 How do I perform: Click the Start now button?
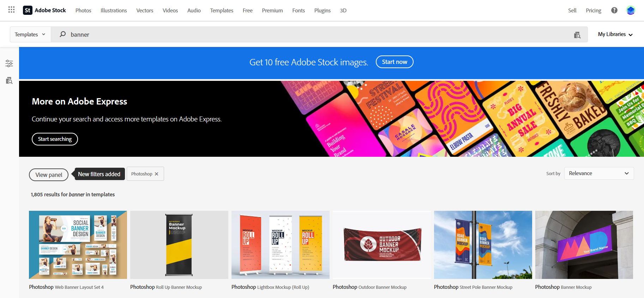[x=394, y=62]
